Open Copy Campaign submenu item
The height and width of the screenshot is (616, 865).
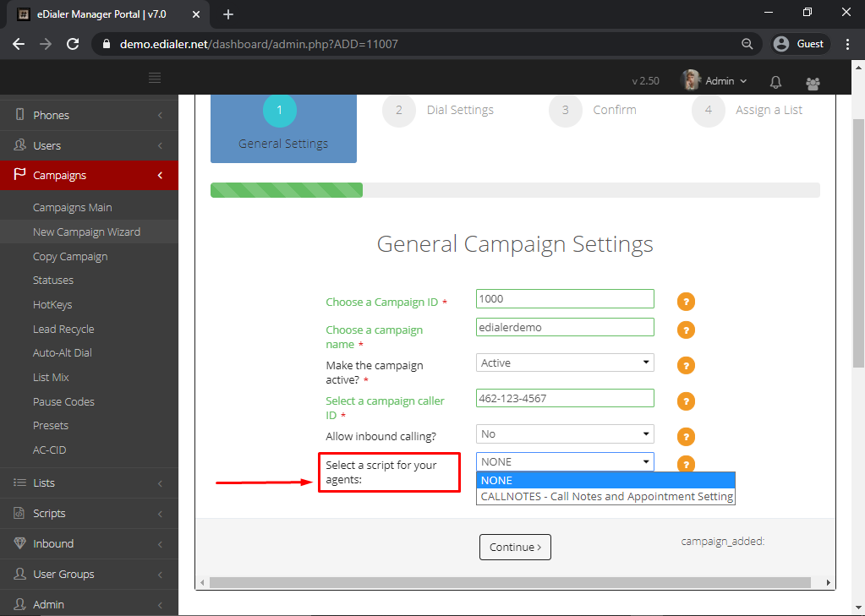click(x=70, y=256)
